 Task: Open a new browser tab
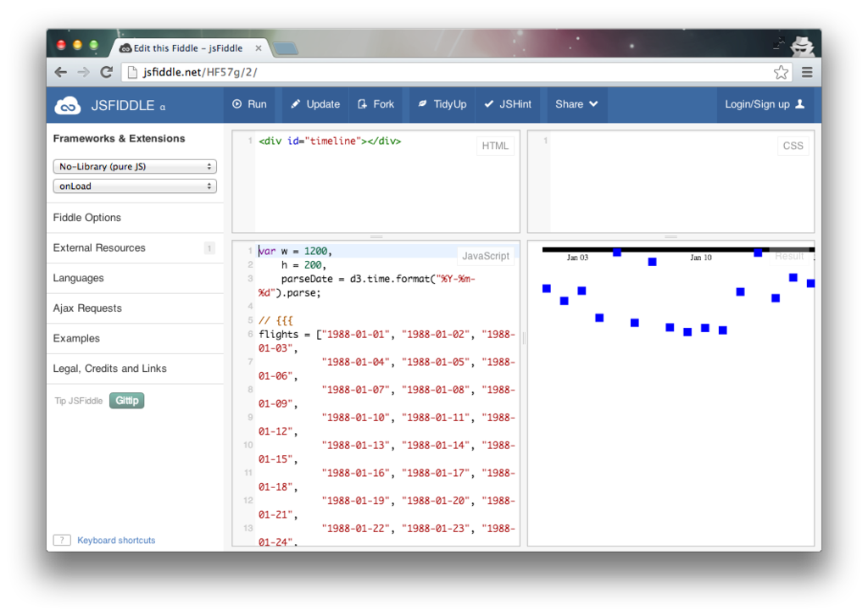(286, 48)
